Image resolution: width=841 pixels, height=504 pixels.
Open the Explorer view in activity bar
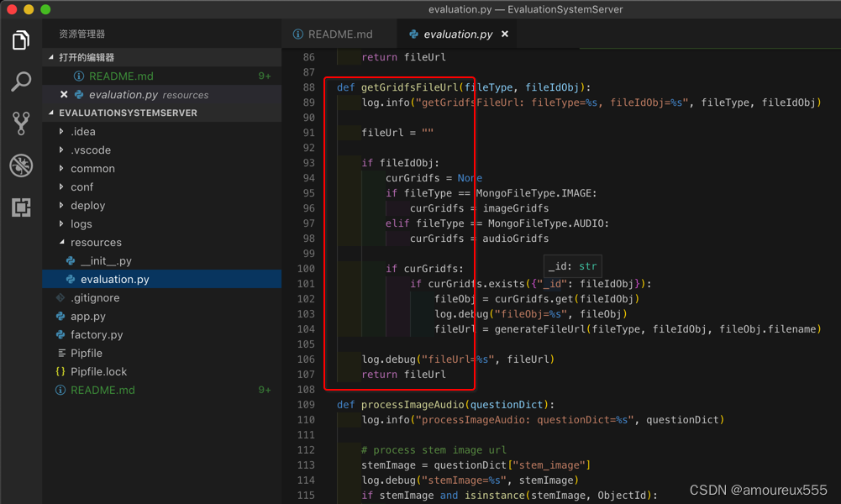pos(20,40)
